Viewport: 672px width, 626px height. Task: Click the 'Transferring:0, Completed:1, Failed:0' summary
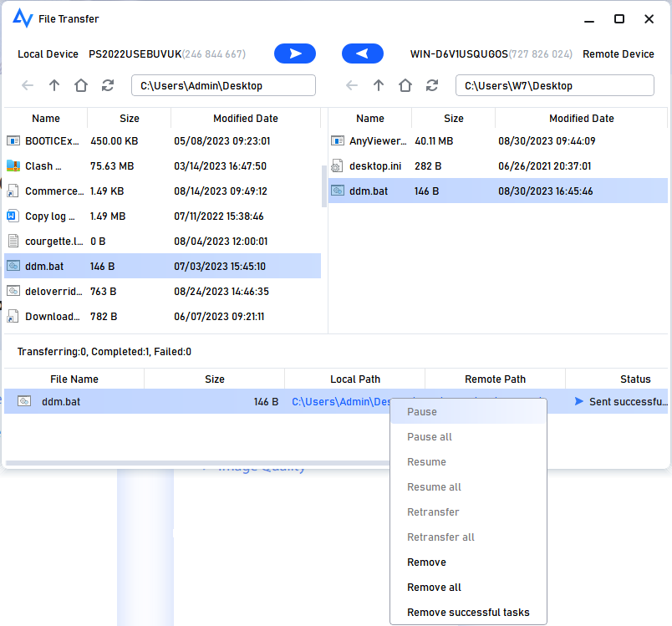(x=104, y=351)
